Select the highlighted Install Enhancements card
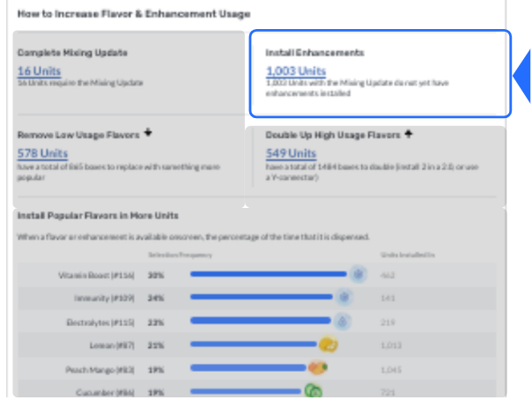The image size is (532, 400). tap(380, 74)
